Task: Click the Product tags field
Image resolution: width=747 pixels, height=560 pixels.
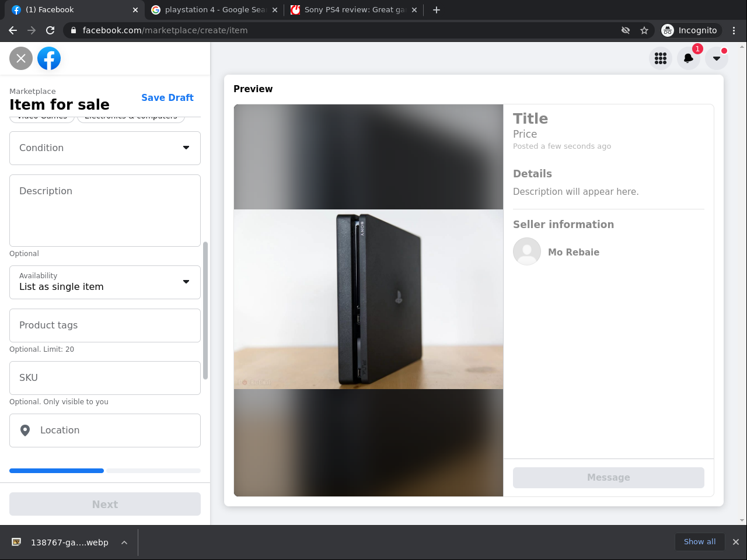Action: click(105, 325)
